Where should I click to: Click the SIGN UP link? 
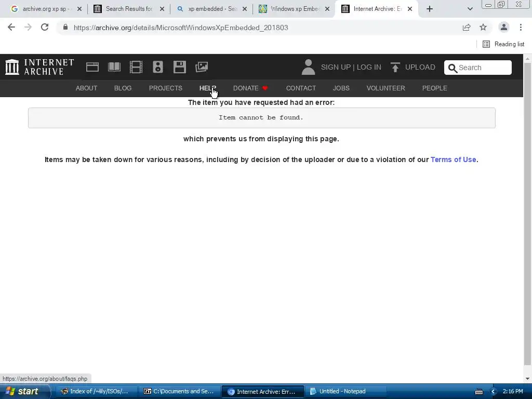coord(336,67)
